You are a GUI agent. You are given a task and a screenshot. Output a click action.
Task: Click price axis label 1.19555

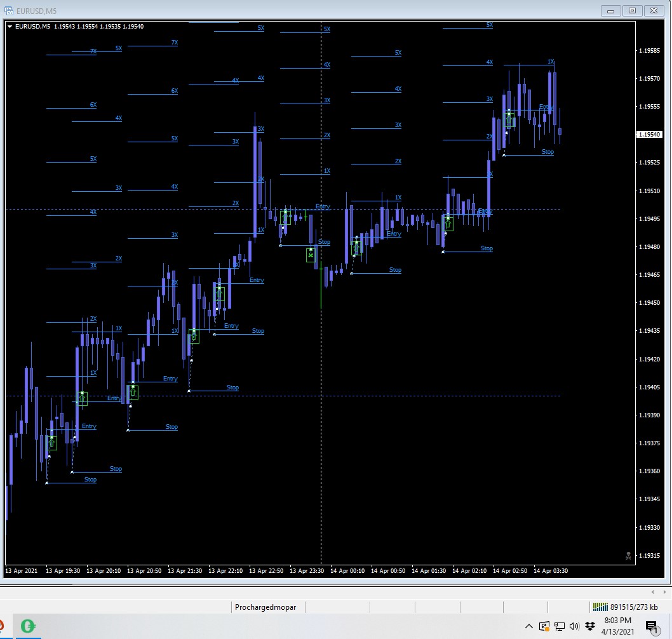pyautogui.click(x=649, y=106)
